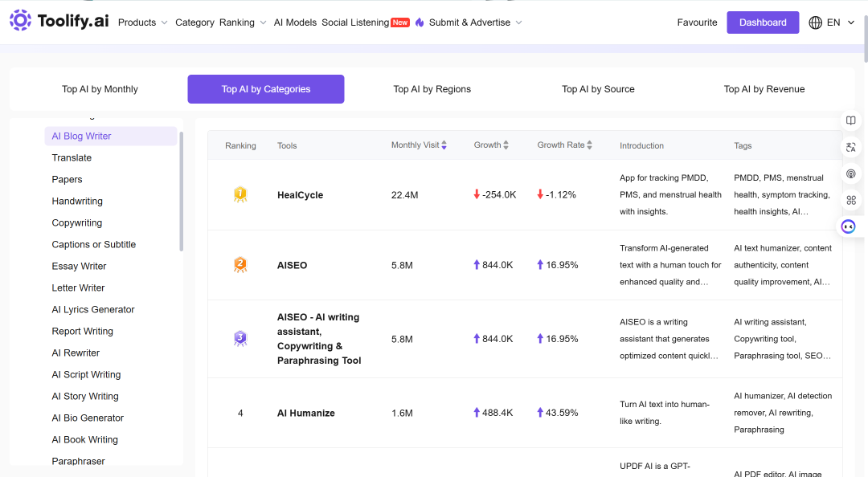The width and height of the screenshot is (868, 477).
Task: Click the gold rank 1 medal badge
Action: tap(240, 195)
